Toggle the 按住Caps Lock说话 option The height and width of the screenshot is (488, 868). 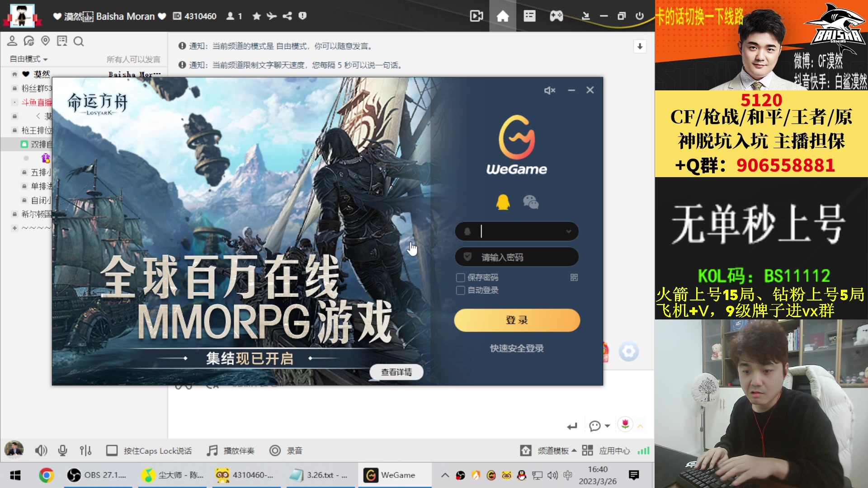149,451
